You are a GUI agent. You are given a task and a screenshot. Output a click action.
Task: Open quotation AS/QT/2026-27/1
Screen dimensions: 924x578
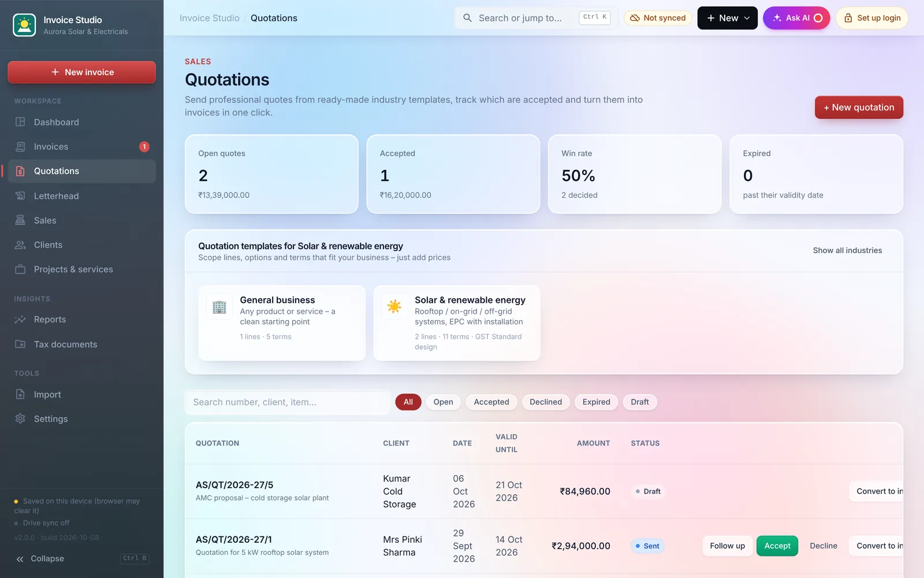click(234, 539)
